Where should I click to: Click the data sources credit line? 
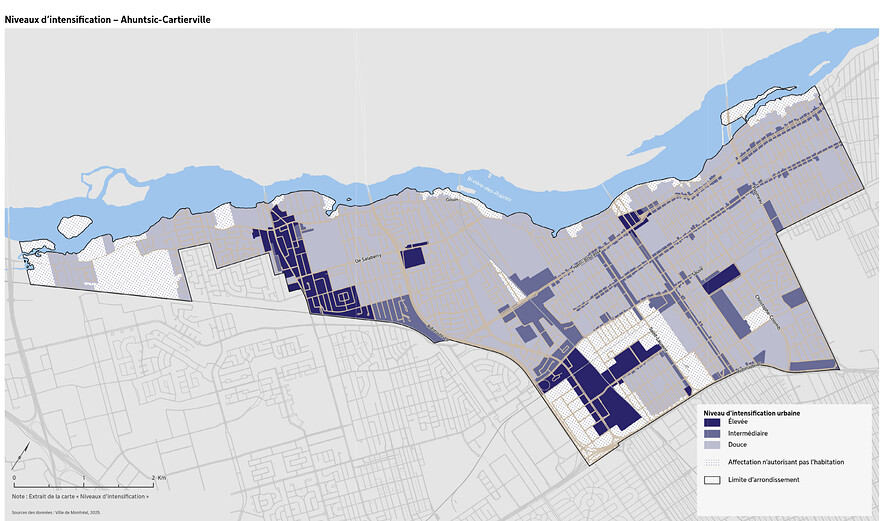pyautogui.click(x=57, y=511)
